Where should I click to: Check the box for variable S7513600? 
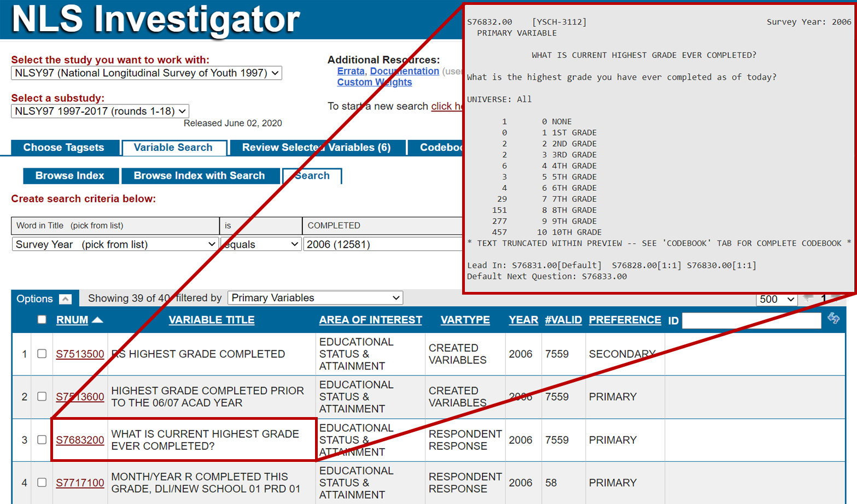pyautogui.click(x=42, y=396)
